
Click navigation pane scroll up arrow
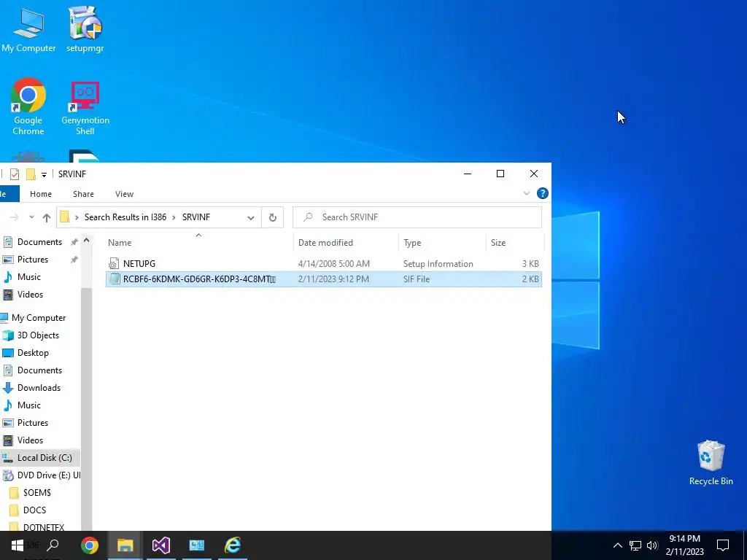[86, 241]
